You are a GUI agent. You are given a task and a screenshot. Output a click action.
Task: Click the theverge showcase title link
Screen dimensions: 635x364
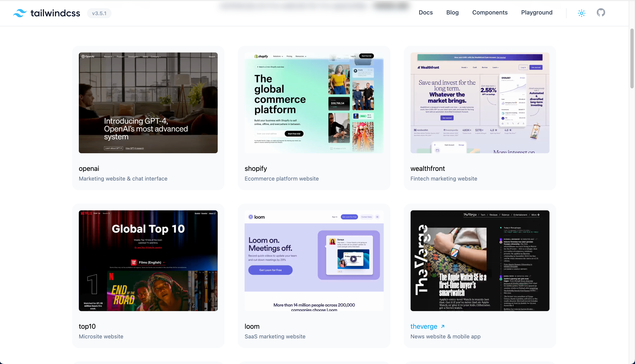coord(424,326)
